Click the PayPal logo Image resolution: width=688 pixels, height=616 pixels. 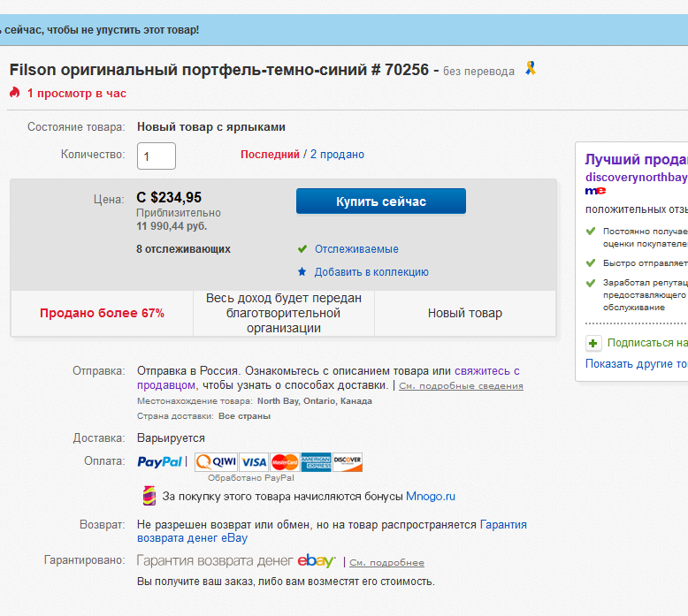click(x=159, y=461)
